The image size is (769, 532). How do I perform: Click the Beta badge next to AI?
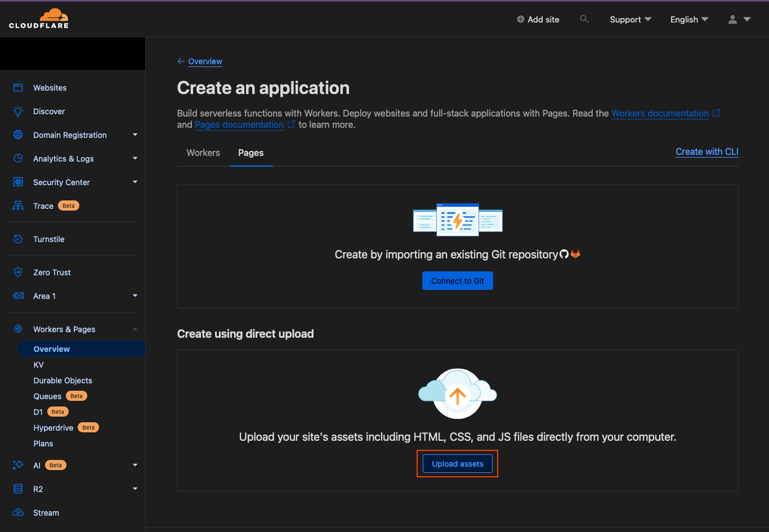click(x=56, y=466)
